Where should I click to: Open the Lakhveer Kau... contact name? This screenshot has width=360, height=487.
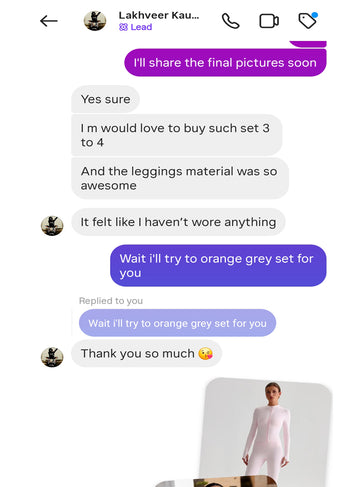click(x=159, y=15)
